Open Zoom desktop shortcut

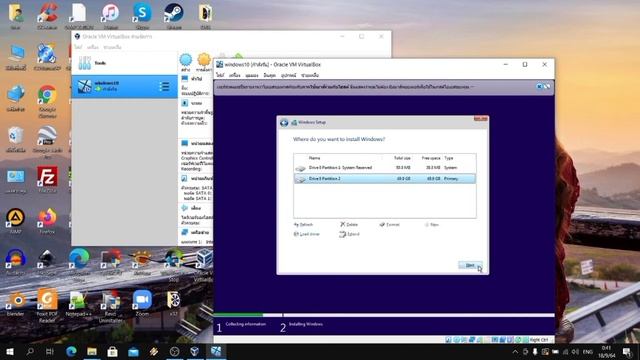pos(142,302)
